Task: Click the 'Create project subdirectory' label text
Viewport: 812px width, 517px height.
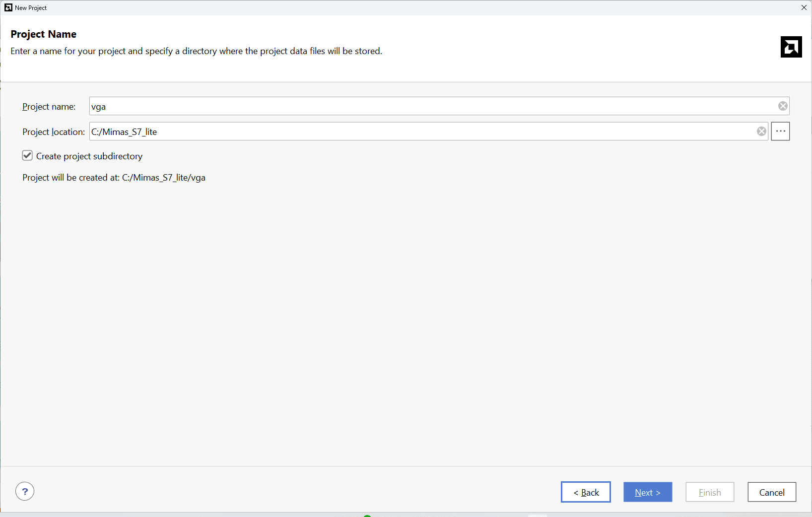Action: pyautogui.click(x=89, y=156)
